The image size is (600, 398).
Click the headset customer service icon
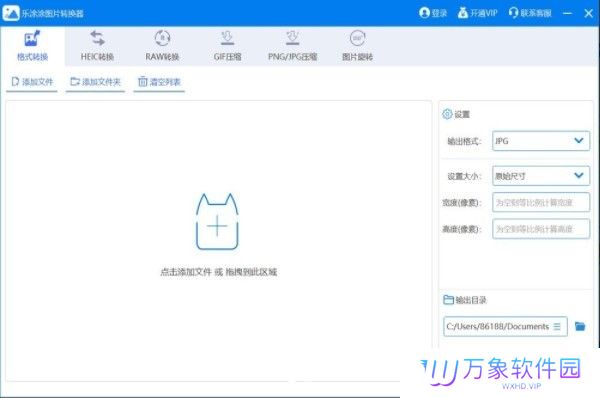(513, 13)
